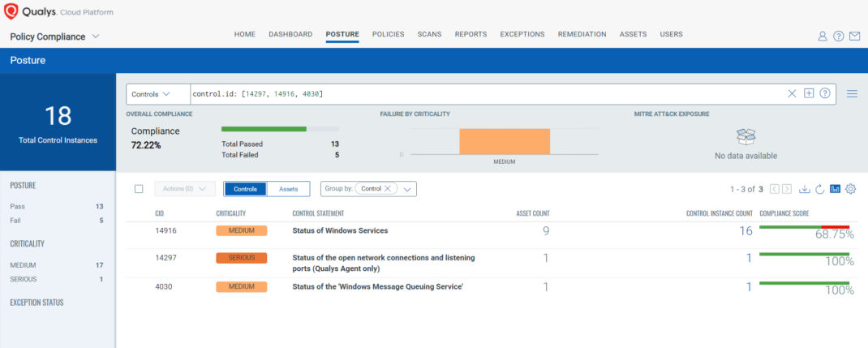Open the REPORTS tab
Viewport: 868px width, 348px height.
[x=471, y=34]
